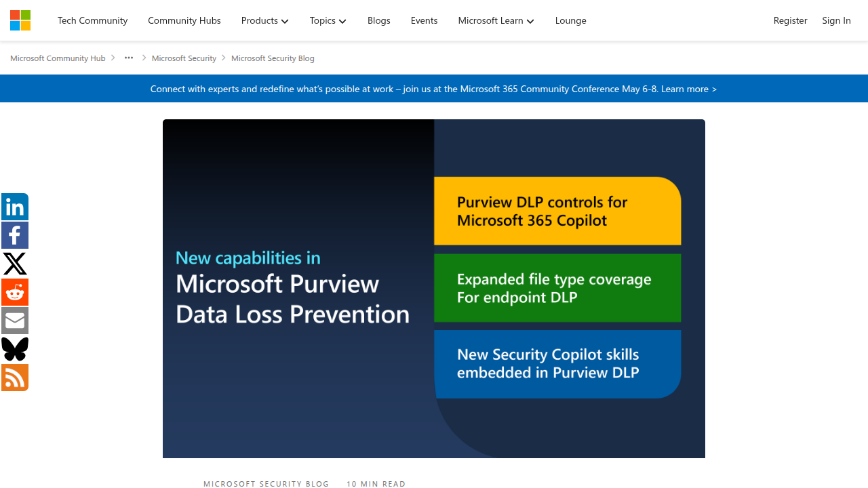Open the Lounge page

[x=571, y=20]
